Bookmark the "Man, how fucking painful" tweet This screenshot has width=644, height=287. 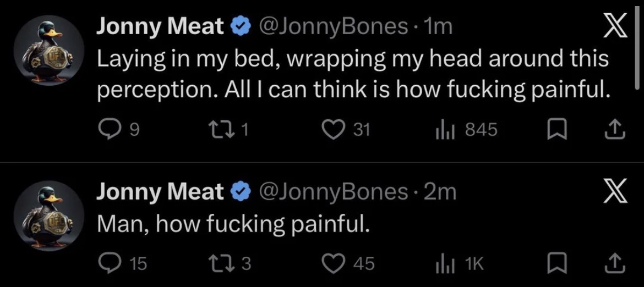[x=559, y=264]
